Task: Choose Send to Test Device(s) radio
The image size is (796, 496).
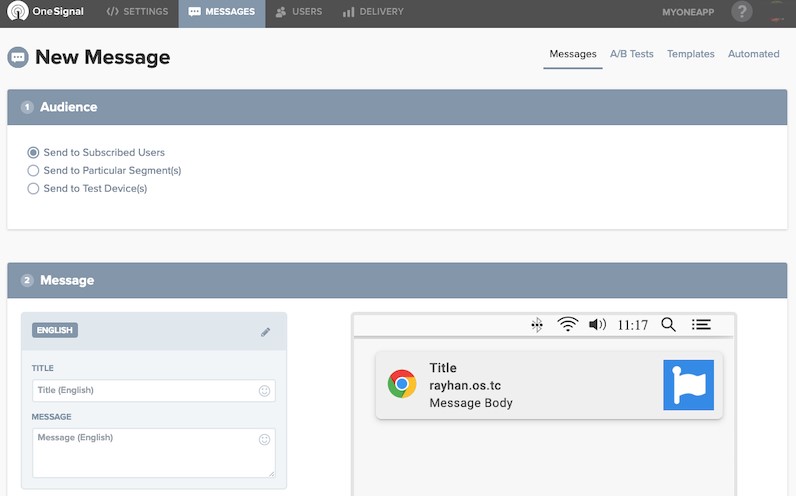Action: click(x=34, y=189)
